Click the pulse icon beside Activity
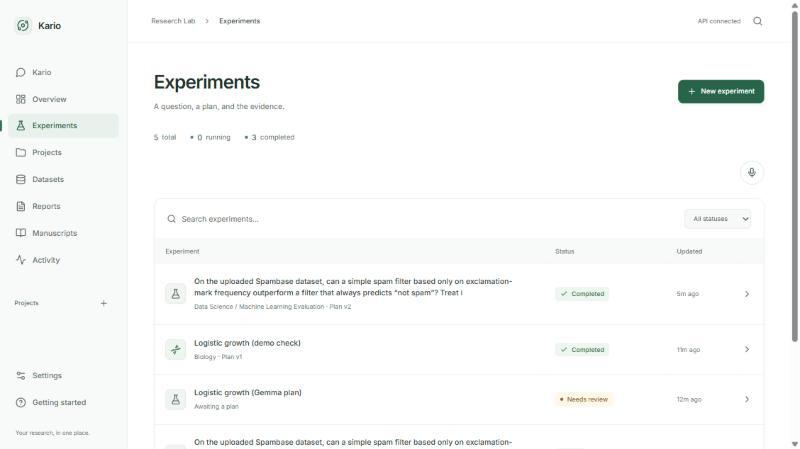This screenshot has height=449, width=800. (20, 260)
